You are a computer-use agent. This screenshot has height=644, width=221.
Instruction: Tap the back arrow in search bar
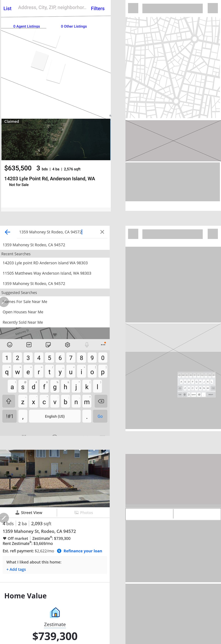8,232
